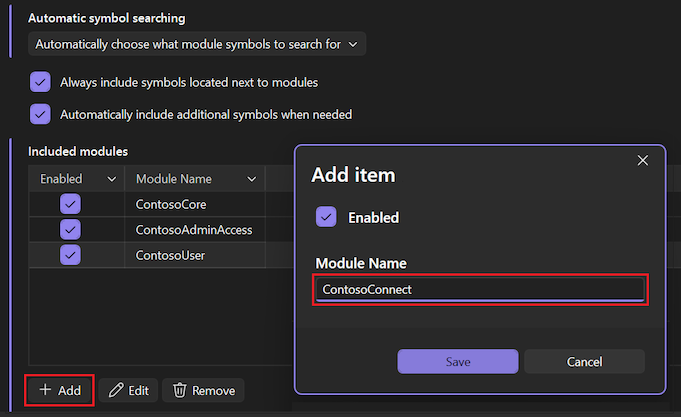This screenshot has height=417, width=681.
Task: Uncheck Enabled in Add item dialog
Action: (326, 217)
